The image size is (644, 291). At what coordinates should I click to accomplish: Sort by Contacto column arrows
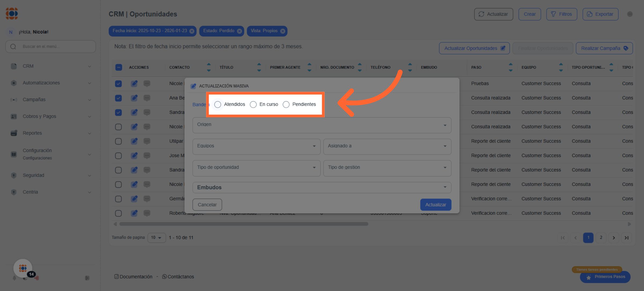point(209,67)
